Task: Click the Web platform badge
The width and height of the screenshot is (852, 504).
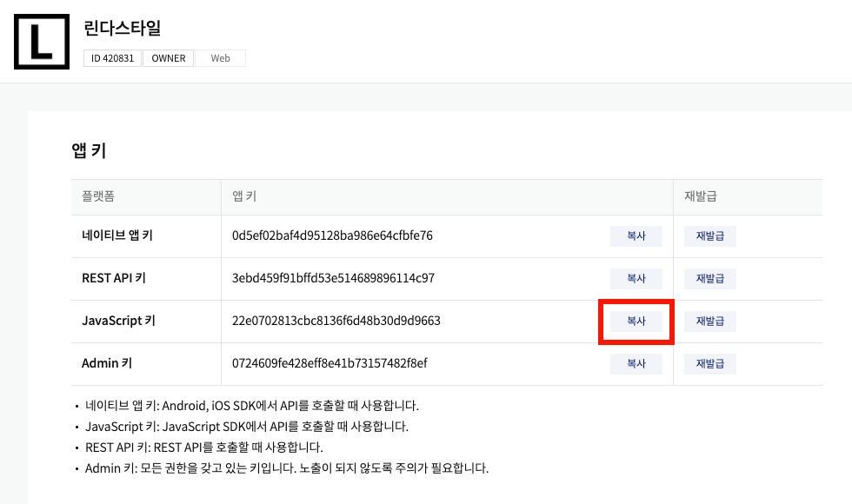Action: click(220, 58)
